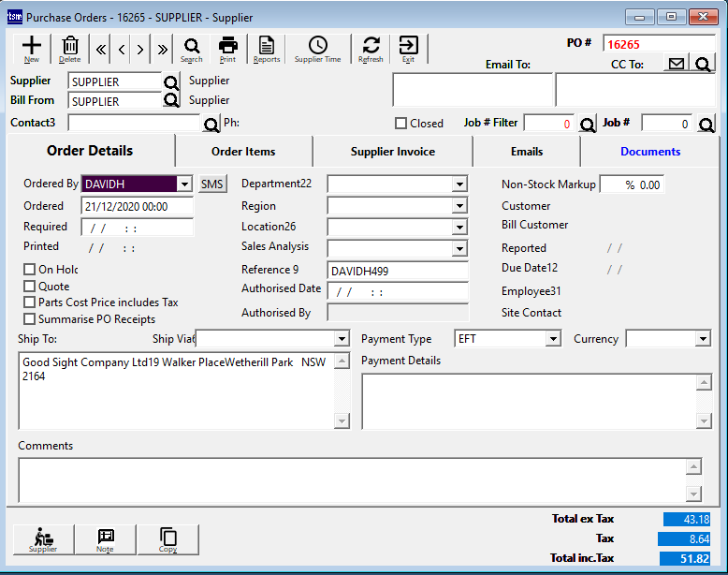
Task: Click the Comments scrollbar down arrow
Action: 693,494
